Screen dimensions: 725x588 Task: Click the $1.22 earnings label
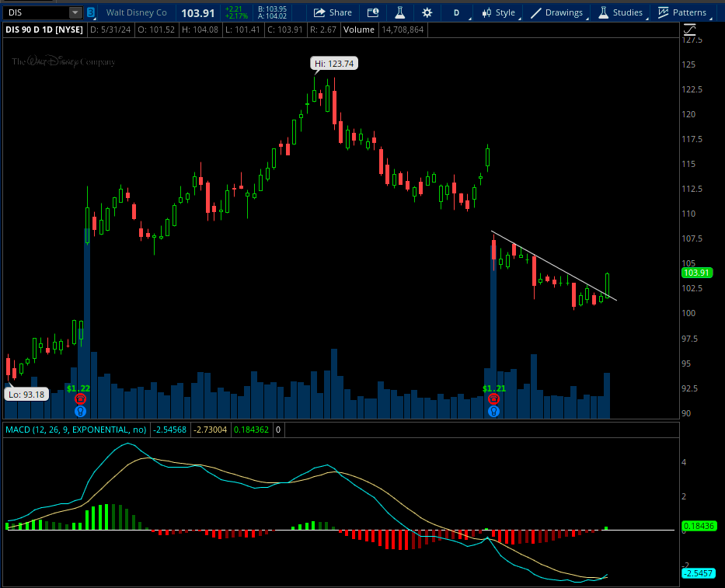[x=78, y=388]
